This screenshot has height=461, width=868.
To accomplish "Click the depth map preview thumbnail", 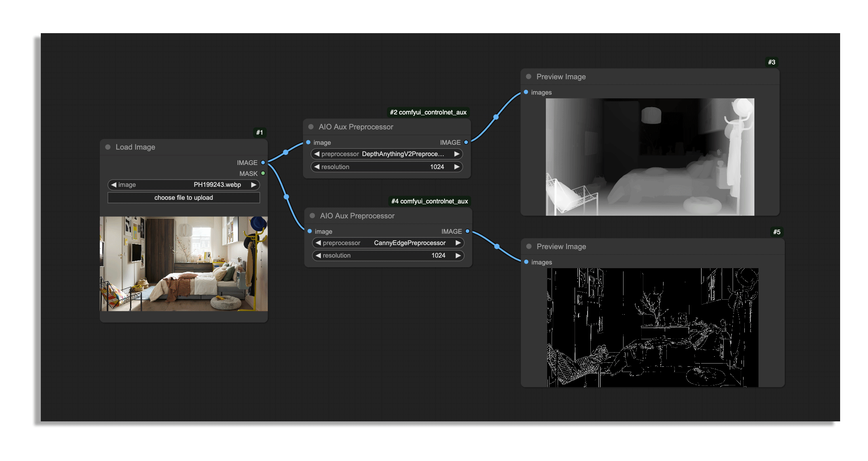I will (649, 157).
